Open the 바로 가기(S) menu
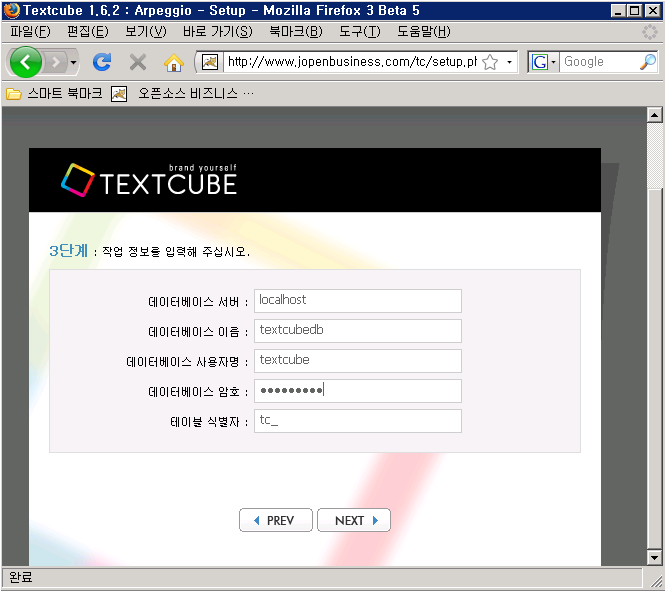 217,31
